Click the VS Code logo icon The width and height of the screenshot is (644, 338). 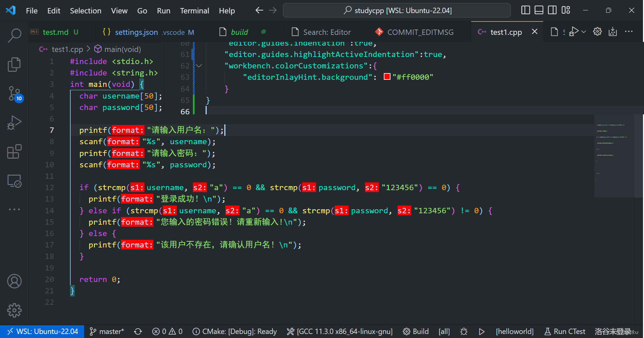(x=11, y=10)
